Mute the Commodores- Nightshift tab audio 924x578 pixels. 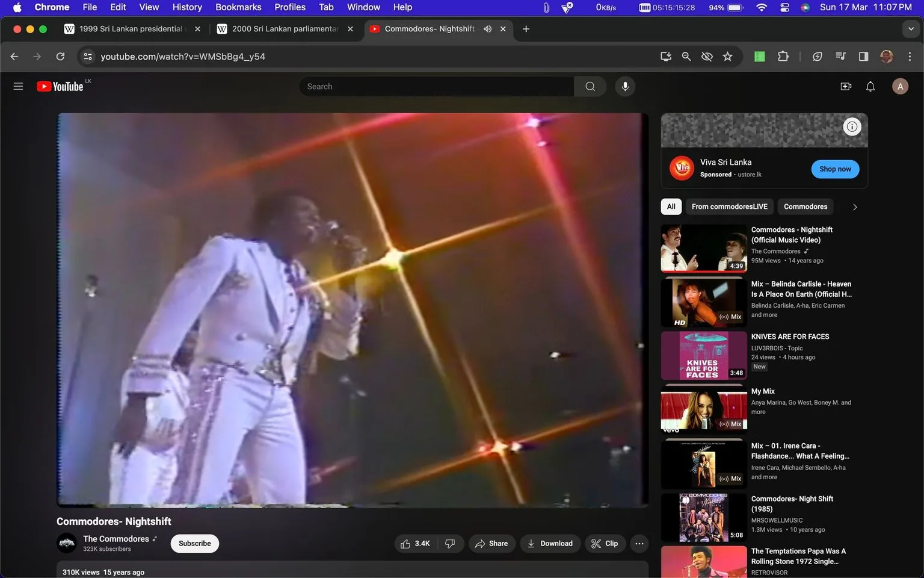(x=487, y=28)
